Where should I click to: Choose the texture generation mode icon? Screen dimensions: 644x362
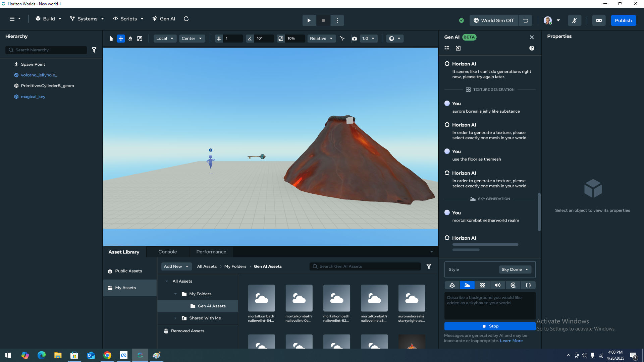pyautogui.click(x=482, y=285)
